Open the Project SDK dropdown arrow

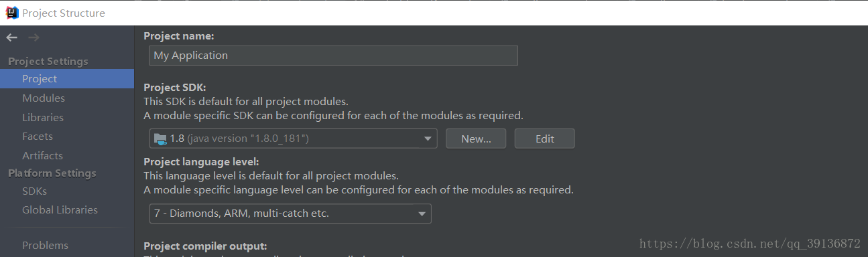point(428,139)
